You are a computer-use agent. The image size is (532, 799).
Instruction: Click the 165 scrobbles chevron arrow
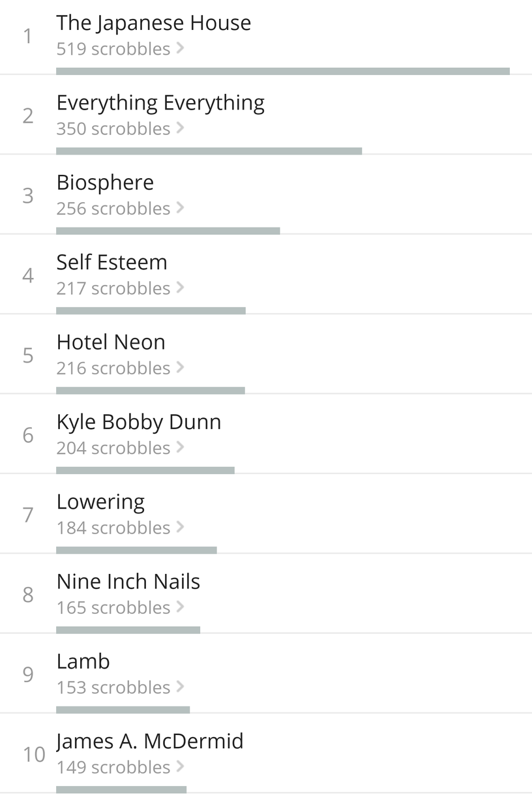pyautogui.click(x=180, y=607)
